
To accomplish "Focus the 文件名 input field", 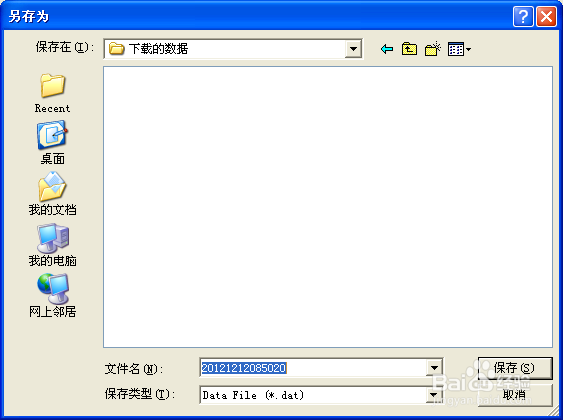I will pyautogui.click(x=313, y=368).
